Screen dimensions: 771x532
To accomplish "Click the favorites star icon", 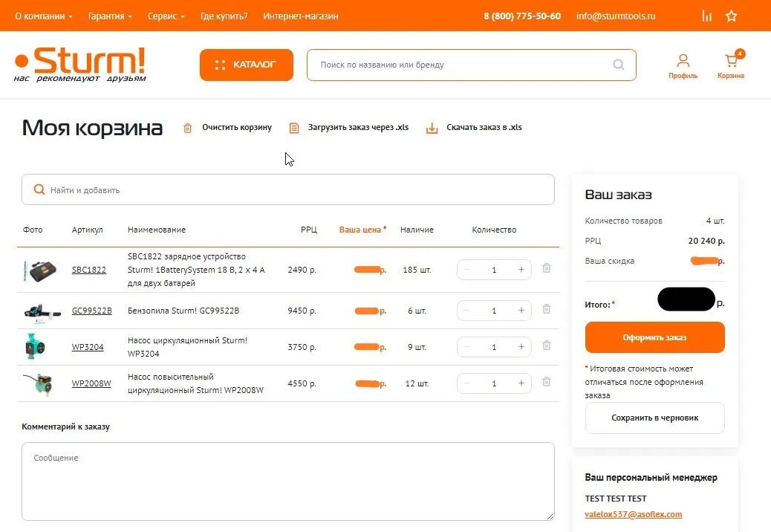I will tap(732, 16).
